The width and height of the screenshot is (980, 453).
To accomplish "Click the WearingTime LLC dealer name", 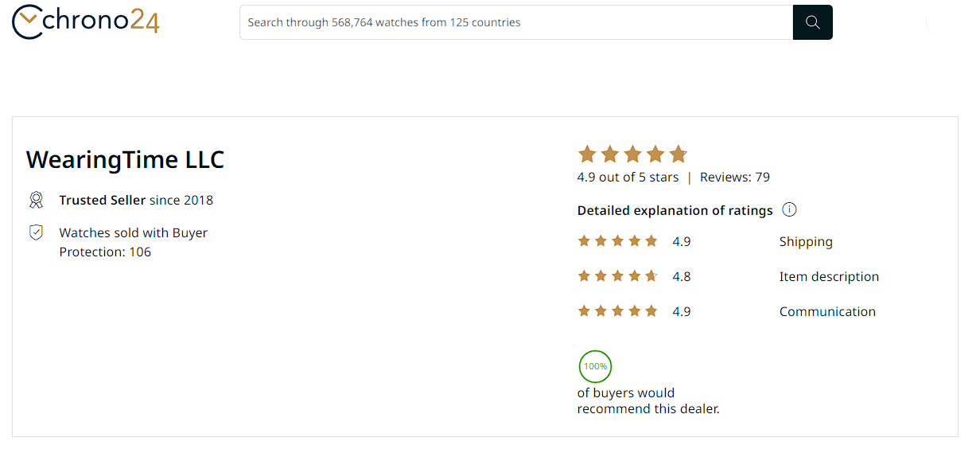I will pyautogui.click(x=125, y=159).
